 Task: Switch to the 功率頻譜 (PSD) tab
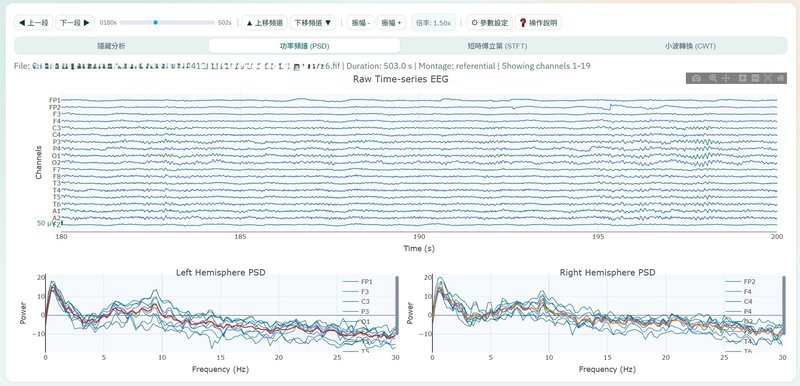pyautogui.click(x=304, y=46)
